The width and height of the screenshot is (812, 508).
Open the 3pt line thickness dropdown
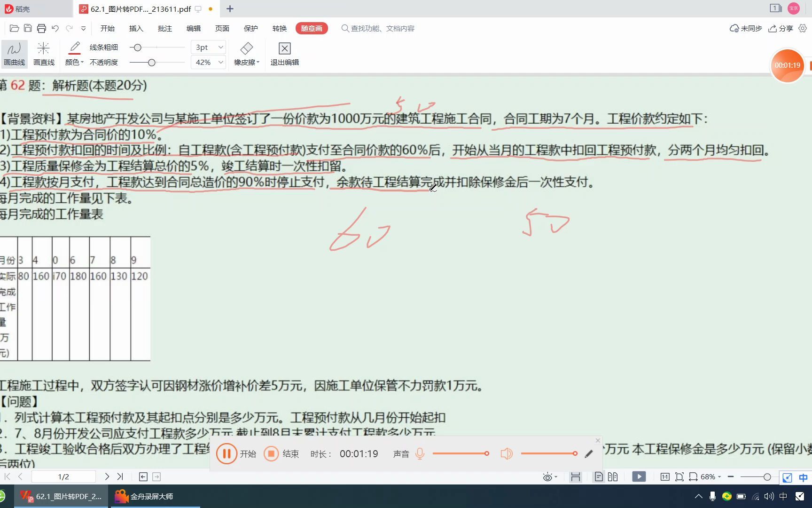[x=208, y=47]
